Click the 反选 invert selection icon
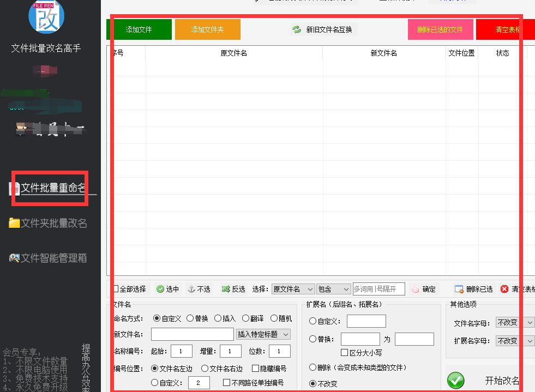Viewport: 535px width, 392px height. (x=226, y=290)
